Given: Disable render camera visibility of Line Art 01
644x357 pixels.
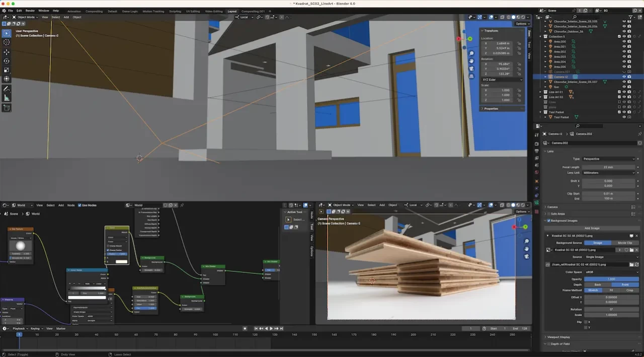Looking at the screenshot, I should coord(628,92).
